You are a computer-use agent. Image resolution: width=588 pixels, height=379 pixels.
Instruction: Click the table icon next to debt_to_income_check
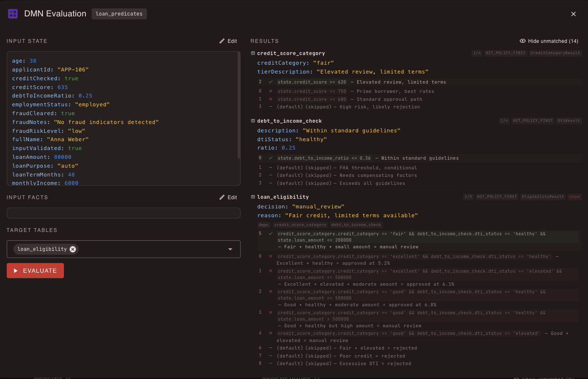point(253,121)
